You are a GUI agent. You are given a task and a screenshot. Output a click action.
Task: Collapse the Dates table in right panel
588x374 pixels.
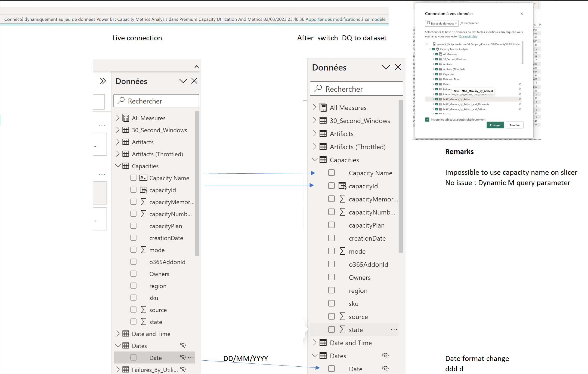click(x=315, y=355)
